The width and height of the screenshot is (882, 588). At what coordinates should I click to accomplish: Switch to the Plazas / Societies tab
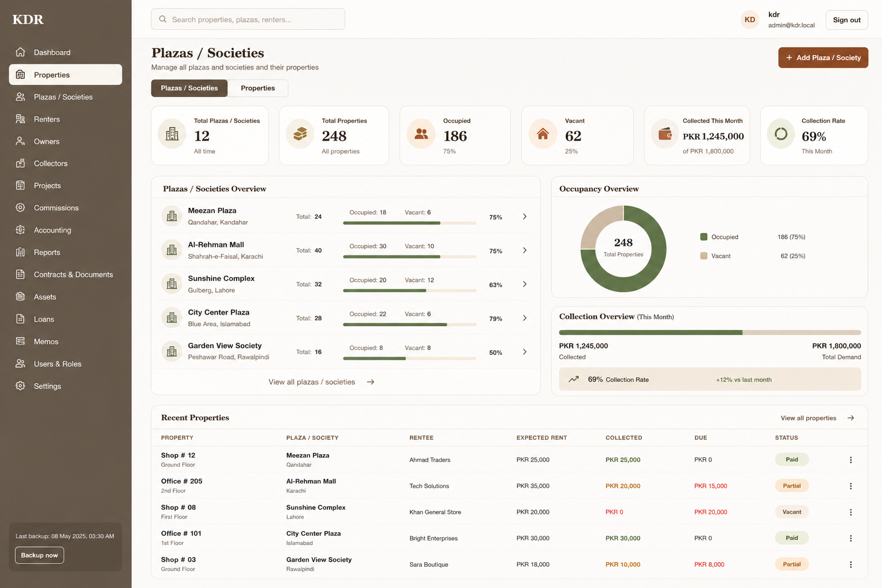pos(189,88)
